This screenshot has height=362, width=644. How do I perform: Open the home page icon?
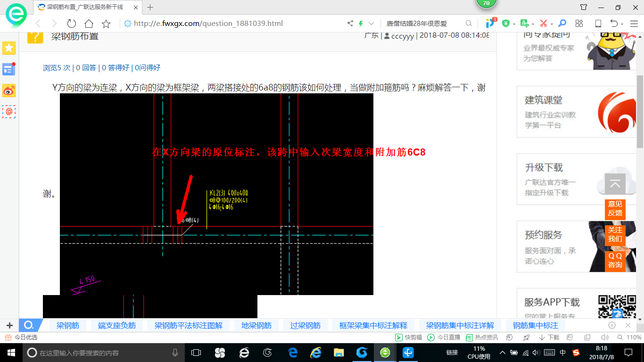pyautogui.click(x=89, y=24)
